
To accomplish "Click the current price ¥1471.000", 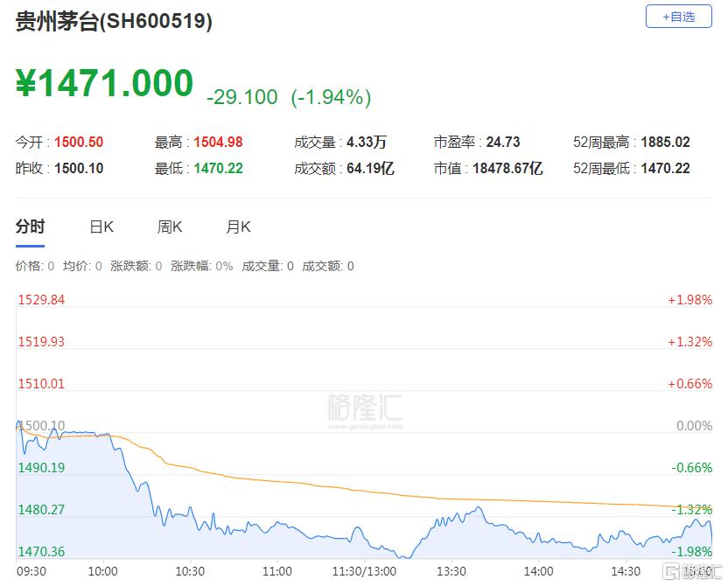I will point(104,83).
